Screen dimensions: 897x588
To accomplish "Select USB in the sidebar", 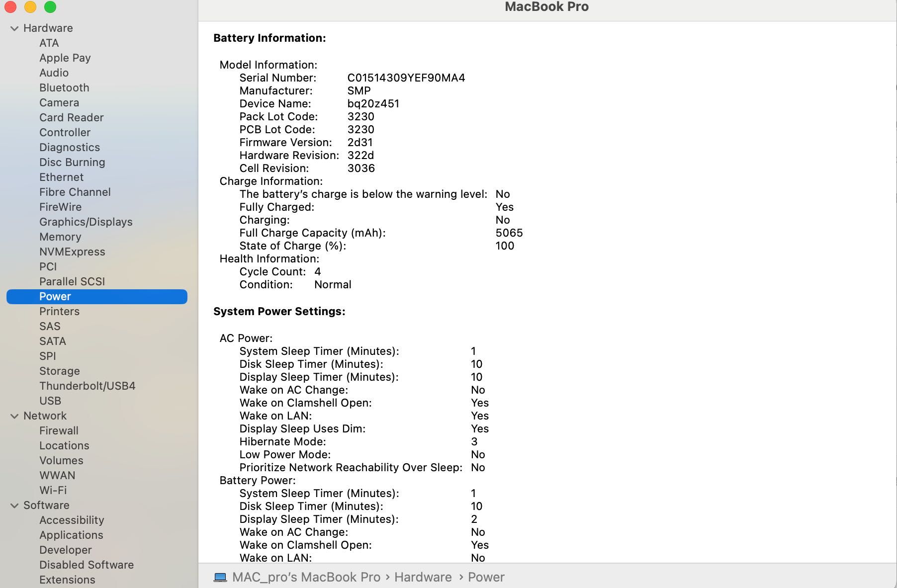I will tap(50, 401).
